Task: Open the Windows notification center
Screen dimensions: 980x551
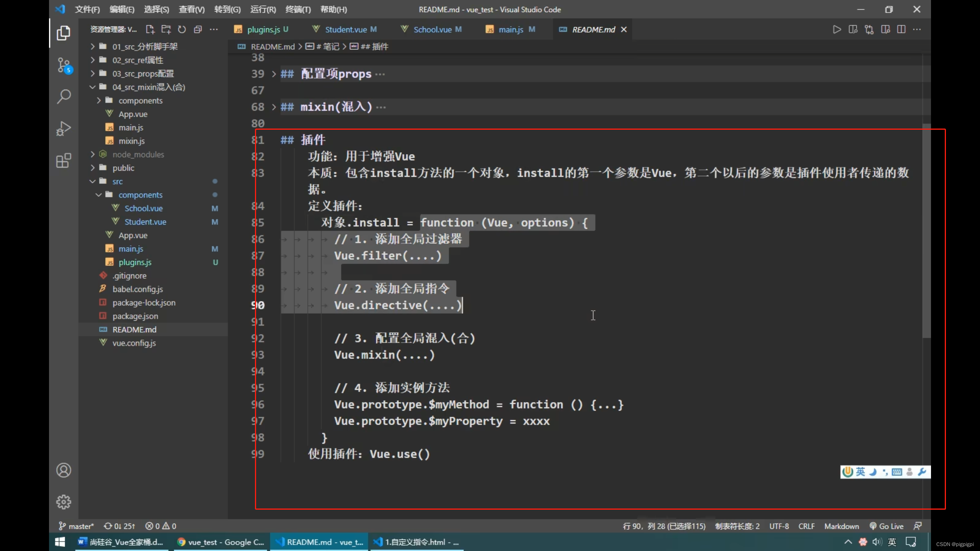Action: pyautogui.click(x=911, y=542)
